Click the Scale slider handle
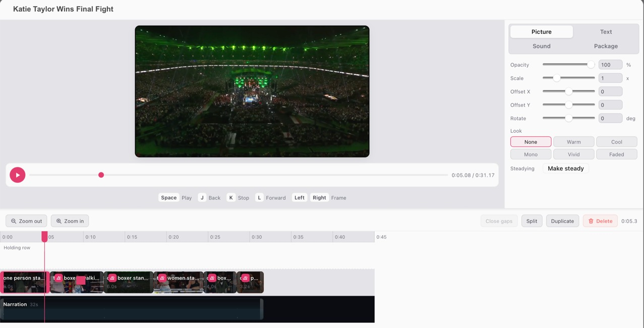The image size is (644, 328). click(x=557, y=78)
